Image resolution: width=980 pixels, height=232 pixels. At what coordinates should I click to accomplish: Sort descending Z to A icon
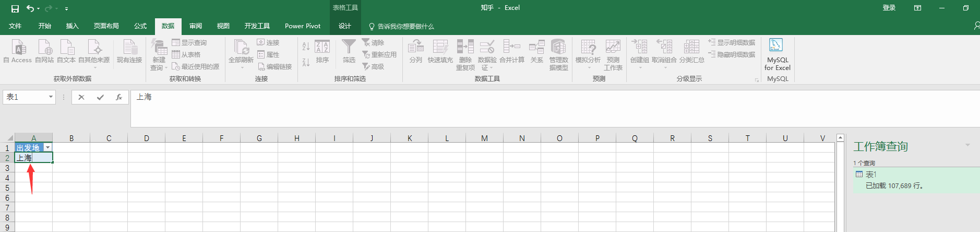306,62
